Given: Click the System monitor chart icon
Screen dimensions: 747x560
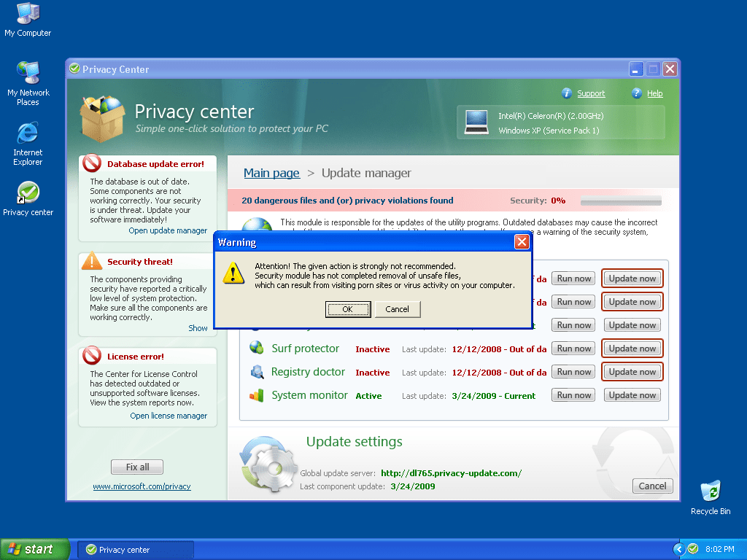Looking at the screenshot, I should [x=257, y=395].
